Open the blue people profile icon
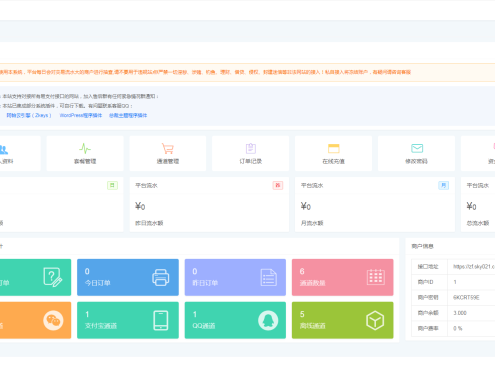Screen dimensions: 495x370 point(4,149)
